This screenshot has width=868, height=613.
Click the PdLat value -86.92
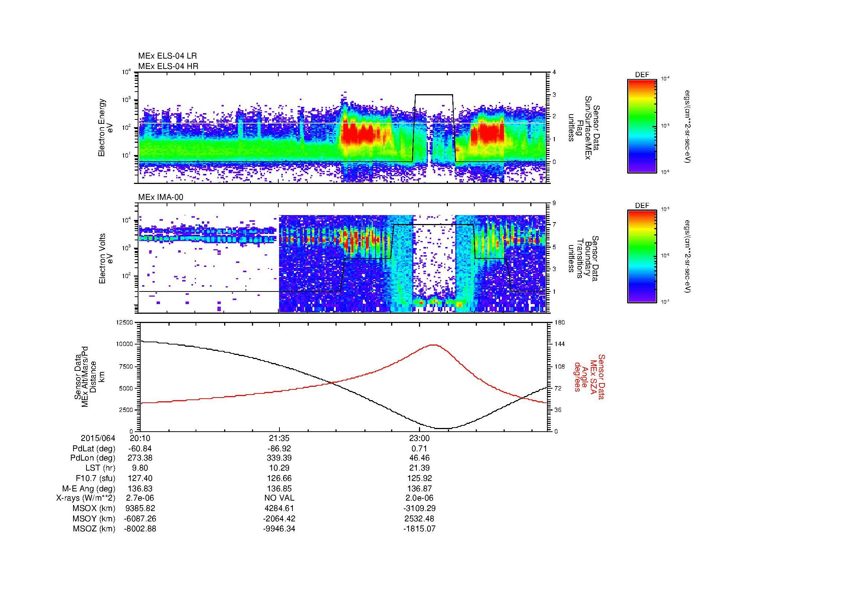tap(279, 449)
